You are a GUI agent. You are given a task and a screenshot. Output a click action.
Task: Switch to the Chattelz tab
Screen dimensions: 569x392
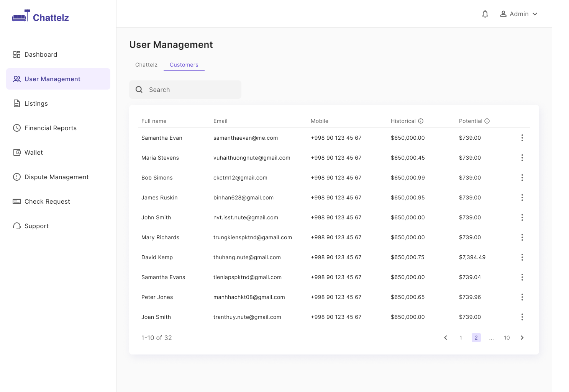[x=146, y=65]
